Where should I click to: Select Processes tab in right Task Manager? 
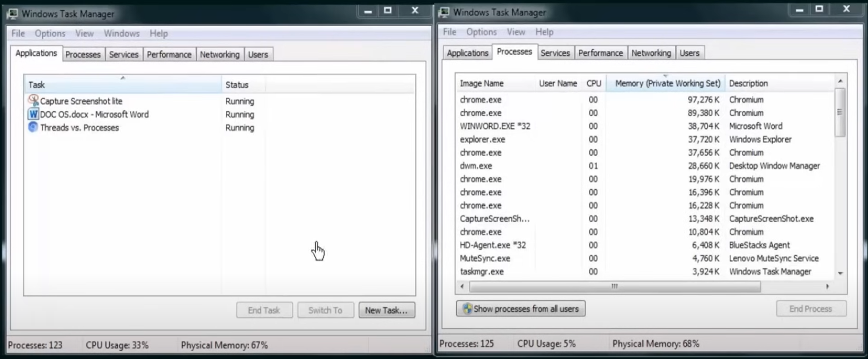(515, 51)
